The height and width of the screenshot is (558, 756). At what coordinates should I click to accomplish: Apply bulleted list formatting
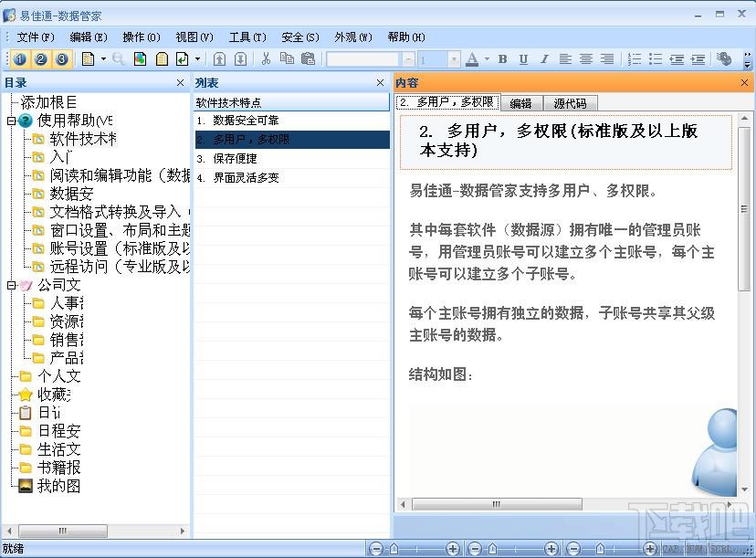pos(656,59)
